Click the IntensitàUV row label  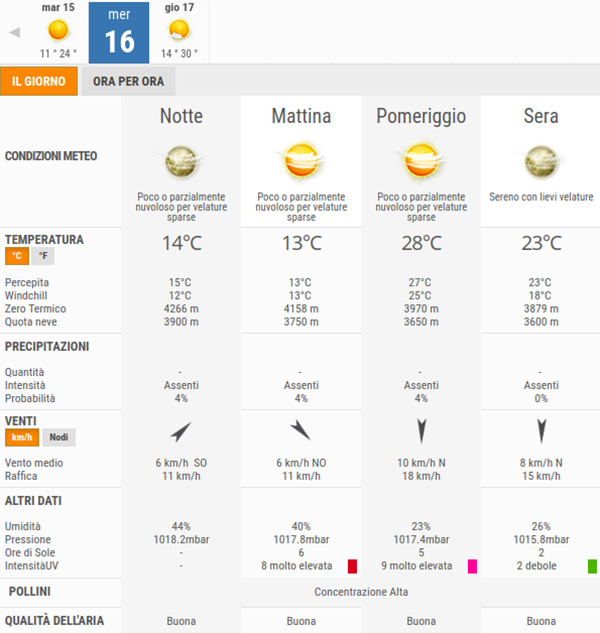tap(31, 566)
